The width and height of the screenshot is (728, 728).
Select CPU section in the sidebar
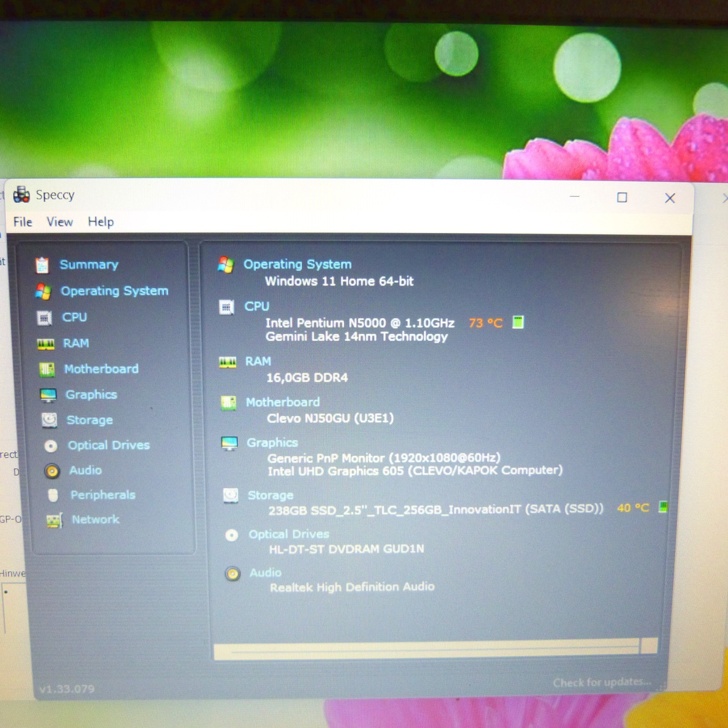75,317
